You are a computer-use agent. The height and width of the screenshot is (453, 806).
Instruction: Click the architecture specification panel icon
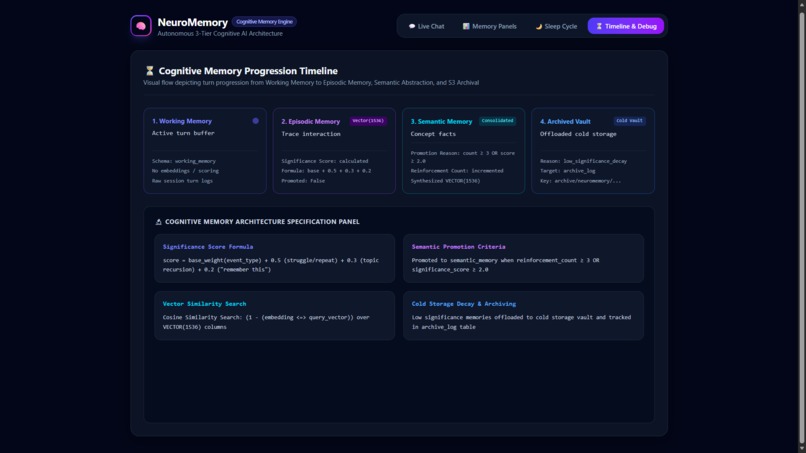tap(158, 222)
